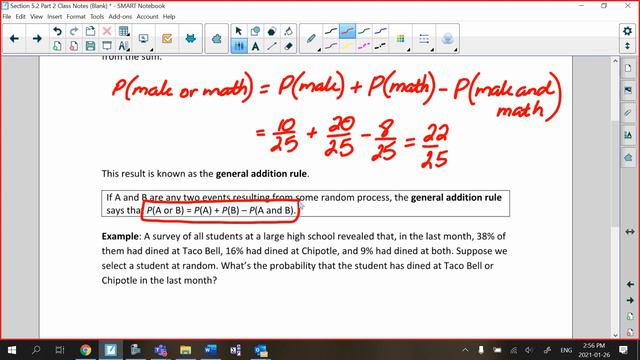
Task: Select the regular polygon tool
Action: click(x=272, y=31)
